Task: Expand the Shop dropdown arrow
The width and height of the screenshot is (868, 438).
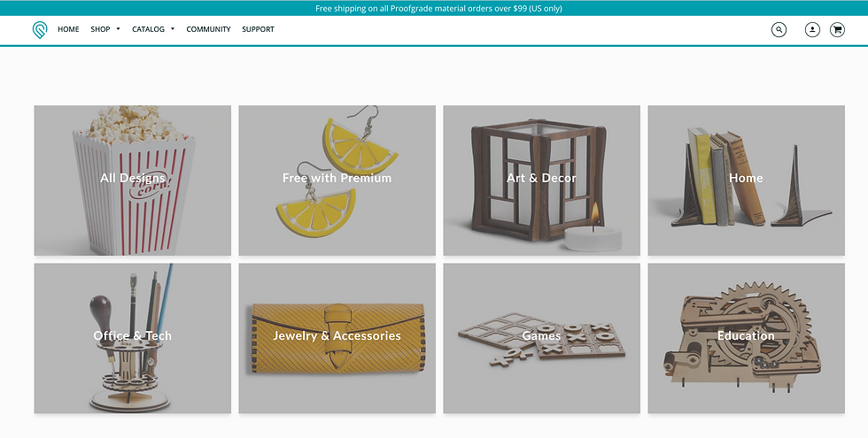Action: tap(118, 29)
